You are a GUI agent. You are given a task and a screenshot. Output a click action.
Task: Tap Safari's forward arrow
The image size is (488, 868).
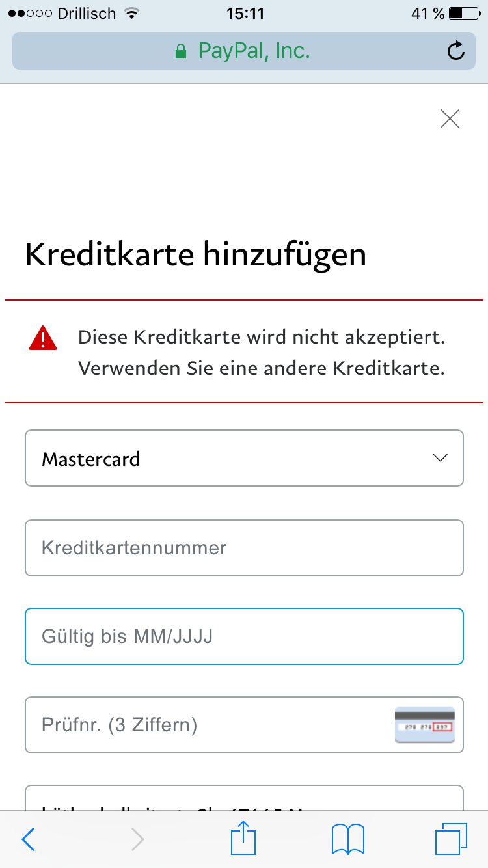point(137,839)
